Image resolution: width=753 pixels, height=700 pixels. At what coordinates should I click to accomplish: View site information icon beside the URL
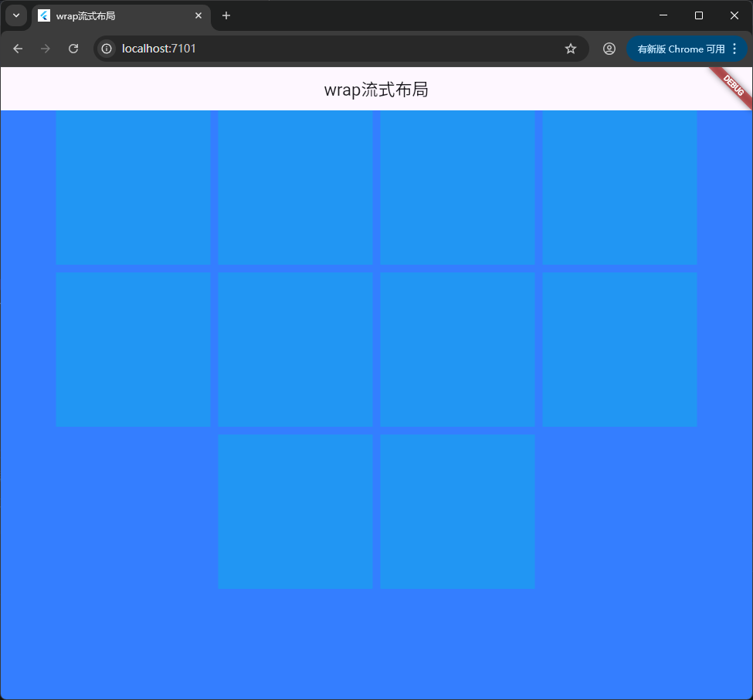107,49
